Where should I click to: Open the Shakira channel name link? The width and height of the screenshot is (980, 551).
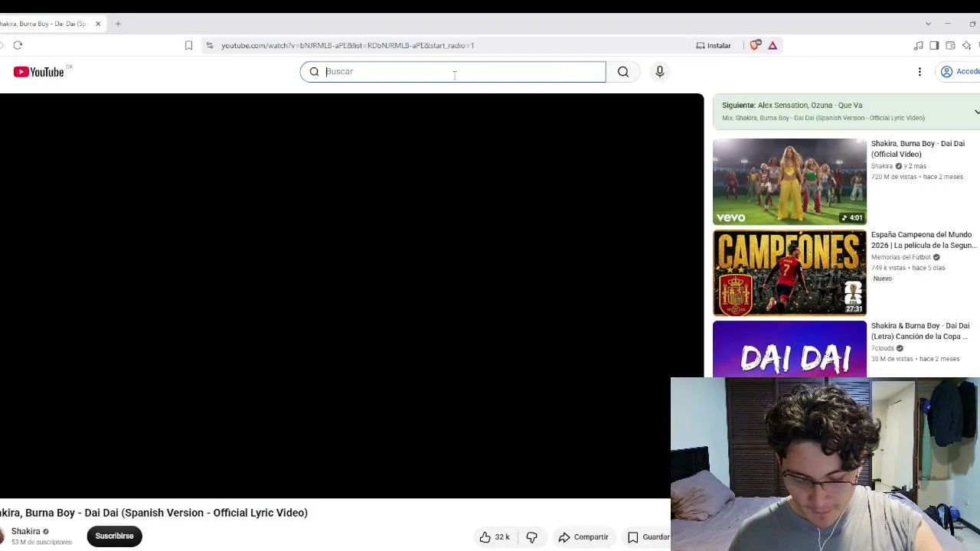(x=25, y=531)
